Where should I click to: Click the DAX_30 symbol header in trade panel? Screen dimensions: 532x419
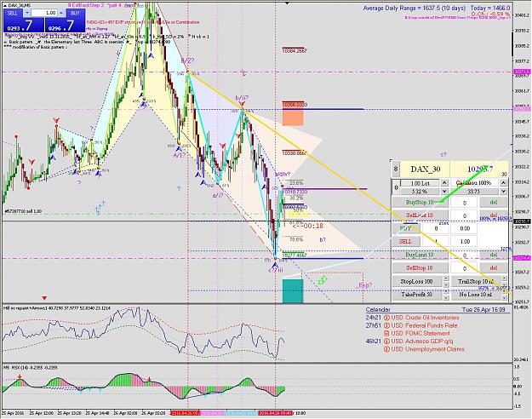coord(425,169)
